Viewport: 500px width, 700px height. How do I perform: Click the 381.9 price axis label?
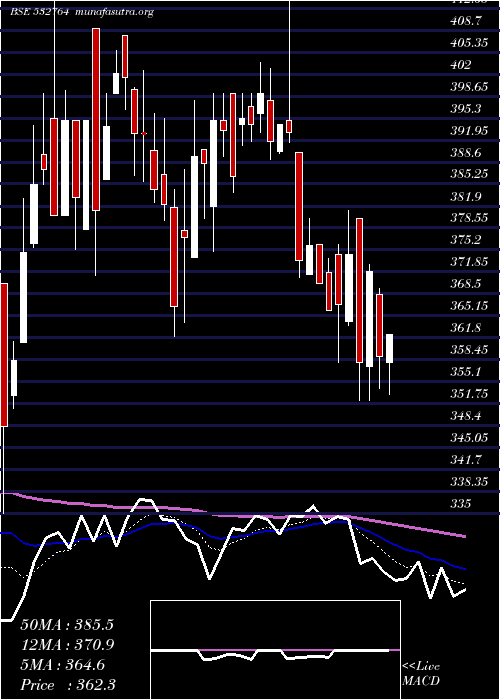[x=467, y=196]
